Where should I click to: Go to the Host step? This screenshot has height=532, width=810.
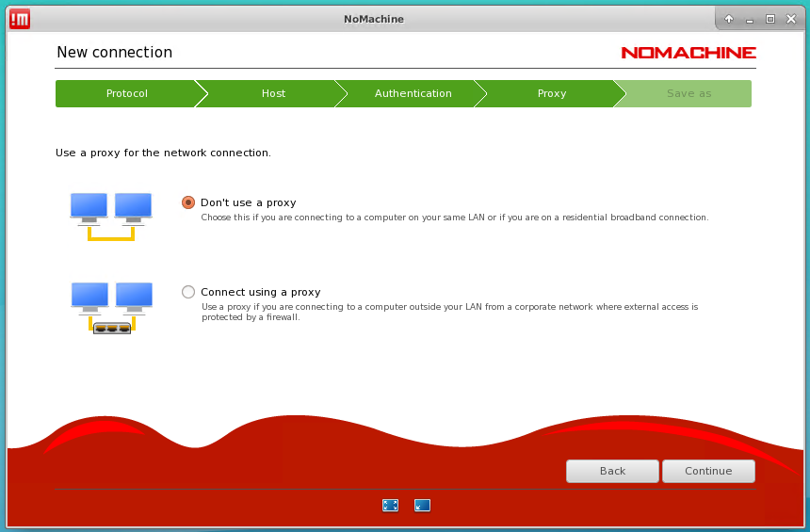[x=273, y=93]
